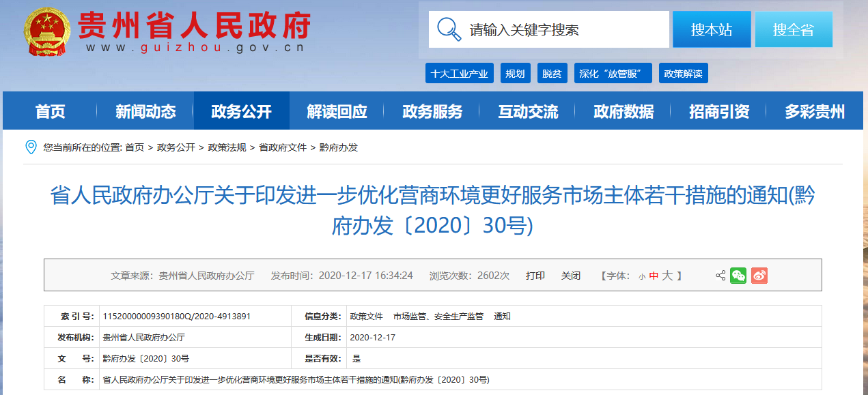Click 省政府文件 in the breadcrumb
The image size is (868, 395).
point(283,147)
